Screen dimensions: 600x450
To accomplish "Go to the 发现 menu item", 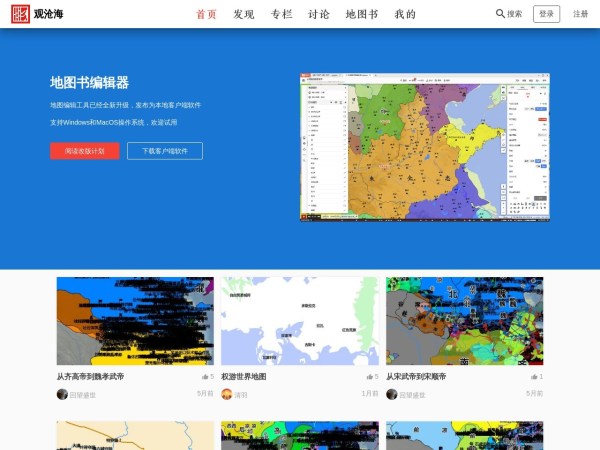I will click(x=243, y=14).
